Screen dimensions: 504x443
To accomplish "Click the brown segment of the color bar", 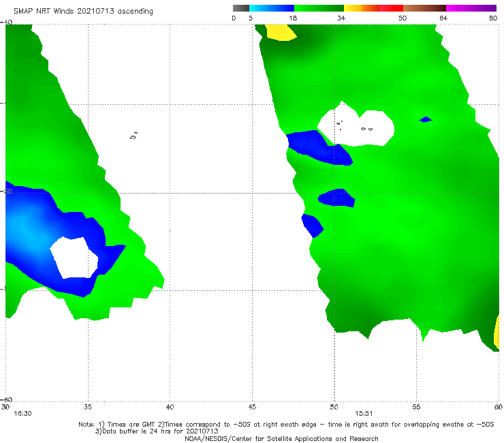I will (x=424, y=8).
